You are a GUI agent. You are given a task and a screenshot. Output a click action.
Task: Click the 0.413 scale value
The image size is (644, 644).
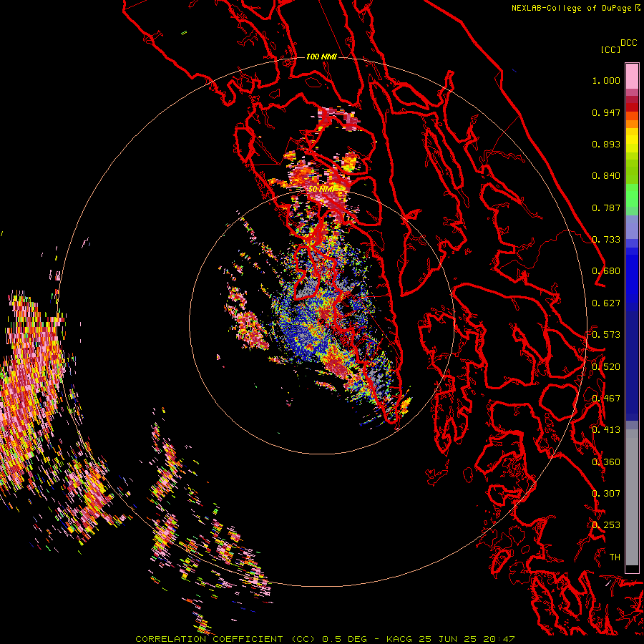point(606,430)
